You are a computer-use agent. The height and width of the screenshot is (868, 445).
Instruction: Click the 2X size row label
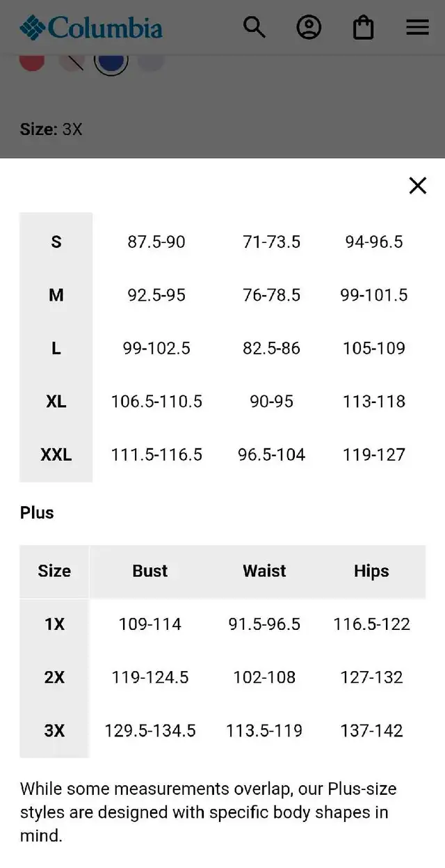click(x=54, y=677)
